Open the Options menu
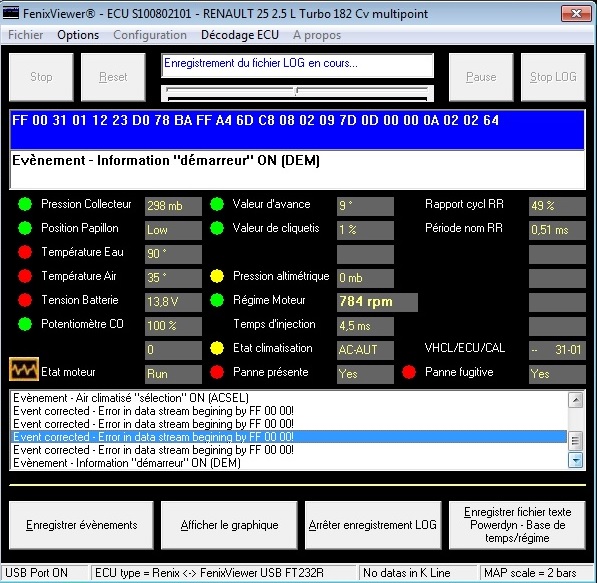The image size is (597, 583). pos(78,35)
